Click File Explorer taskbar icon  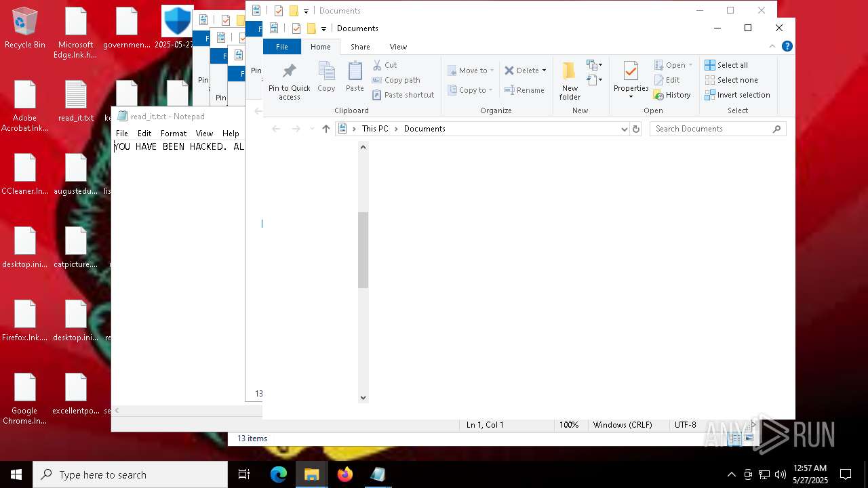[312, 474]
